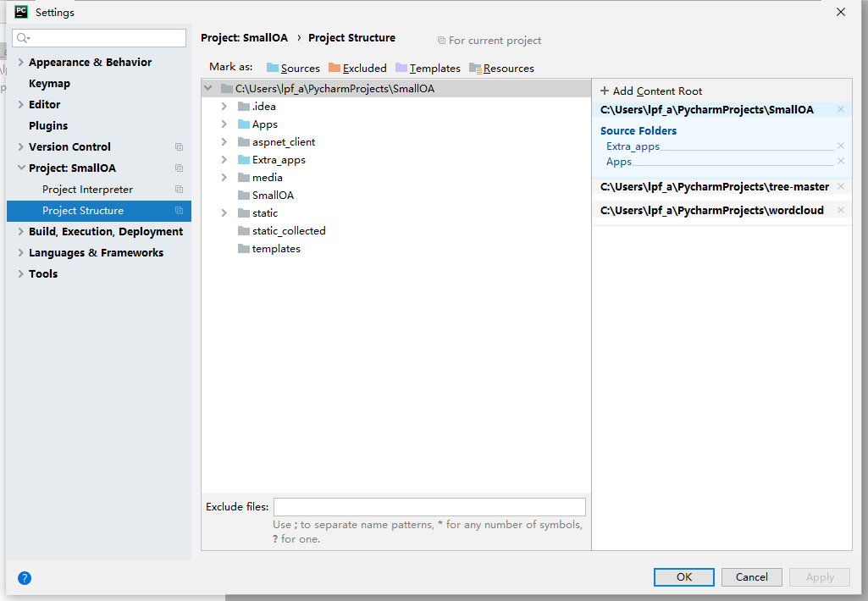868x601 pixels.
Task: Expand the Apps folder node
Action: click(x=224, y=124)
